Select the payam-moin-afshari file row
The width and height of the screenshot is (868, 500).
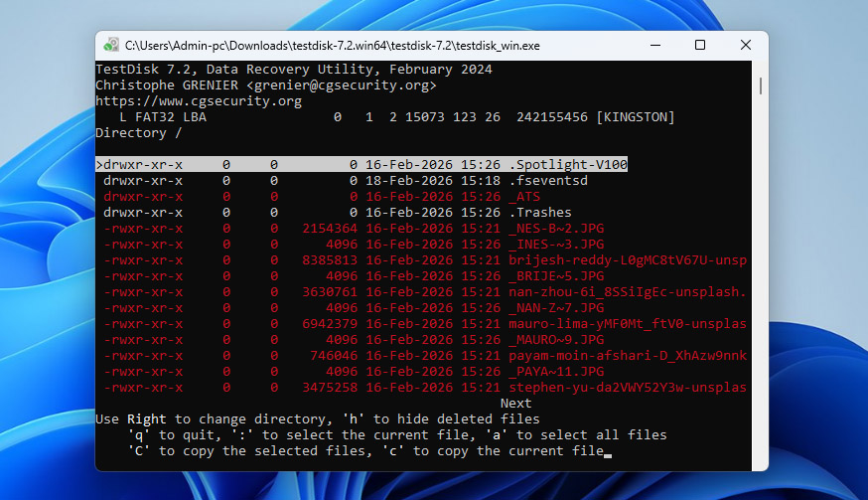click(x=425, y=355)
